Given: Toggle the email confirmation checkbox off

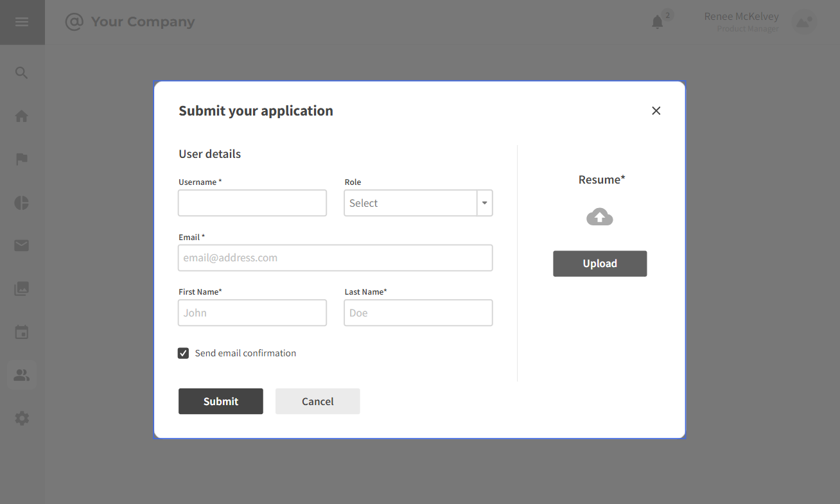Looking at the screenshot, I should coord(183,353).
